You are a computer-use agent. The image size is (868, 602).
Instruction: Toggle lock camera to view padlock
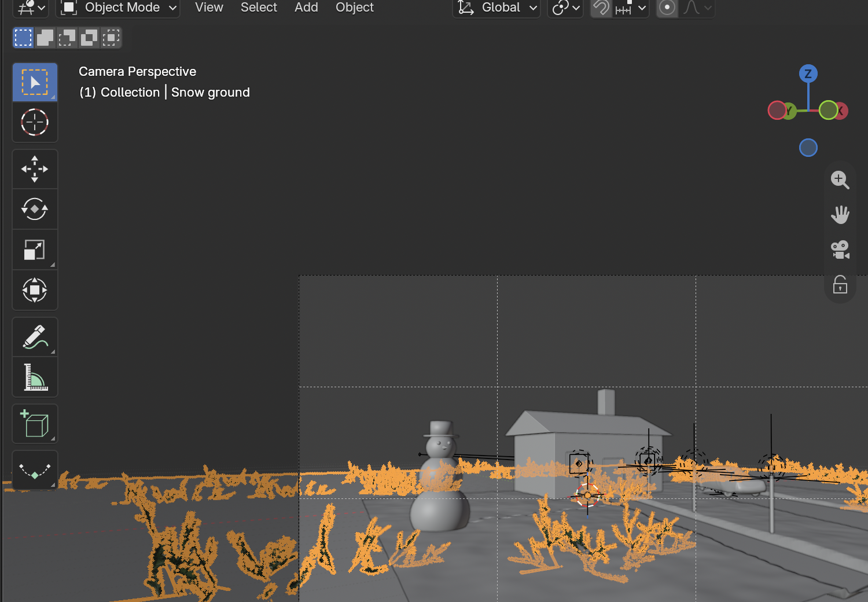(x=840, y=284)
